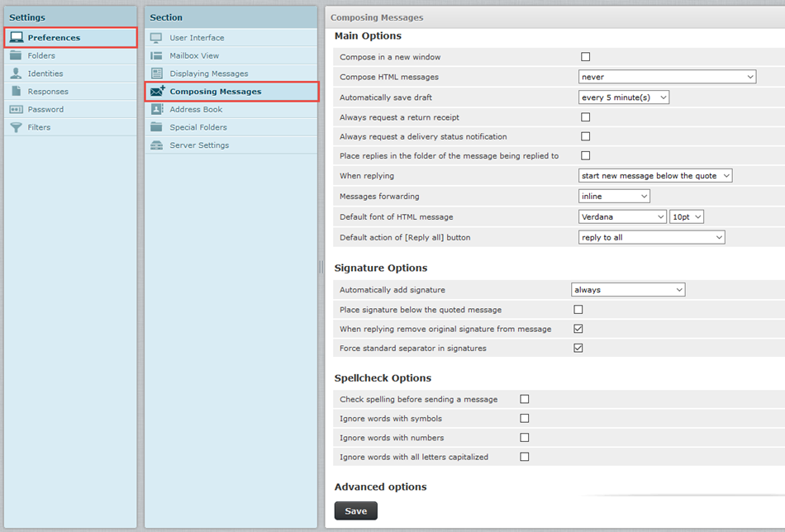Click the Responses icon in Settings
Viewport: 785px width, 532px height.
(16, 92)
